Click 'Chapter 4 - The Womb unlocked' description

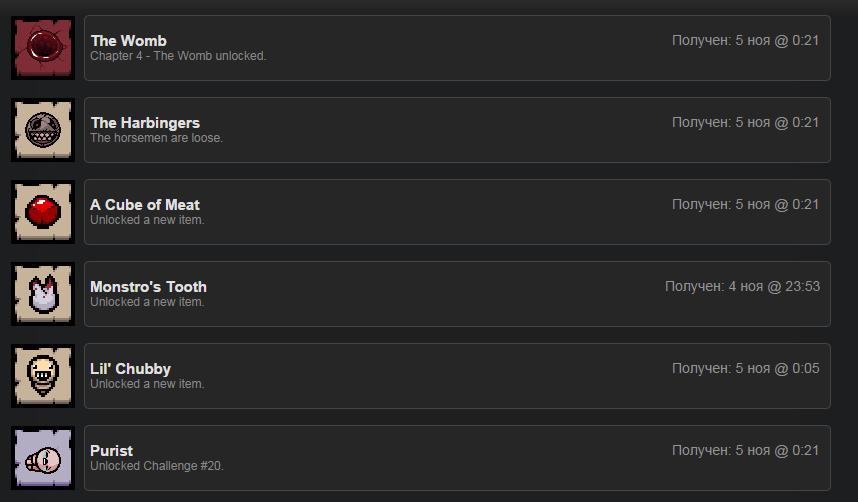pyautogui.click(x=178, y=56)
